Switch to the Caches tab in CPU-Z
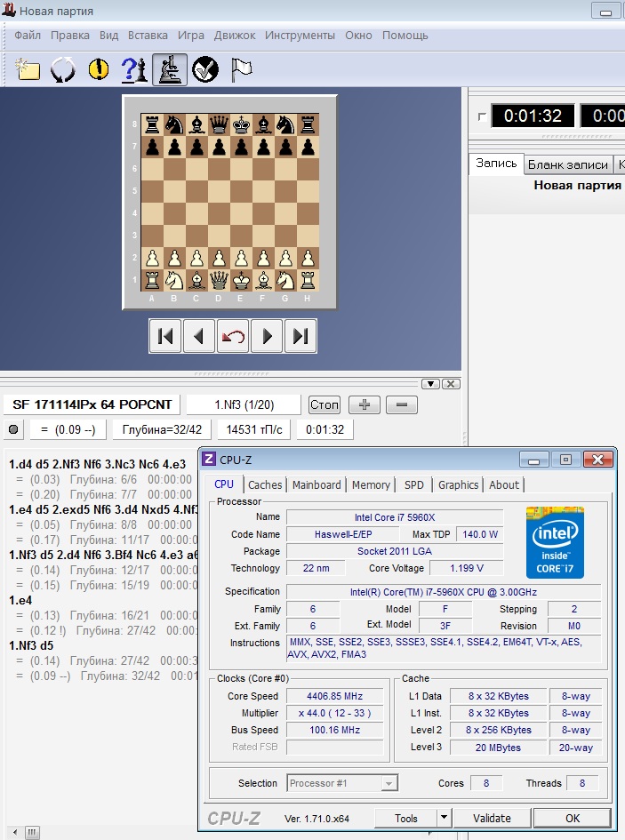Viewport: 625px width, 840px height. [265, 484]
